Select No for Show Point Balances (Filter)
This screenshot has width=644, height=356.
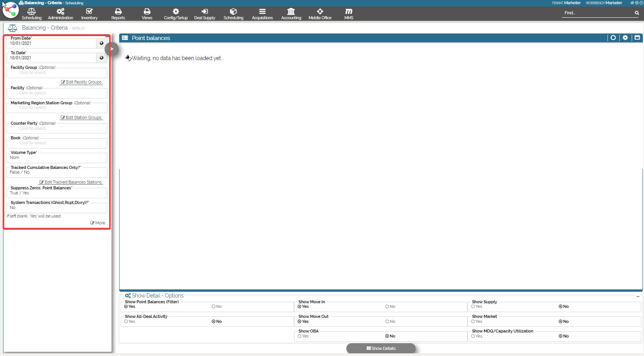214,307
